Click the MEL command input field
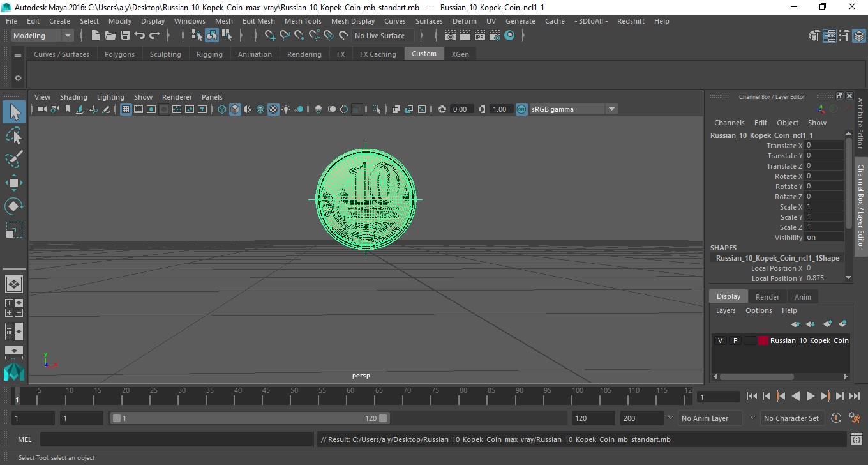 pyautogui.click(x=176, y=439)
